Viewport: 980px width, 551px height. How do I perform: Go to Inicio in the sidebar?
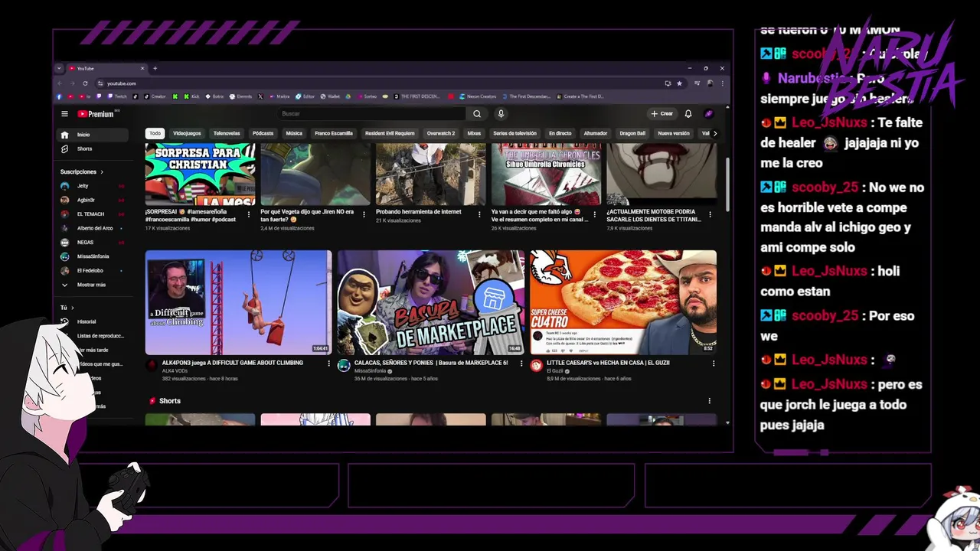click(94, 135)
